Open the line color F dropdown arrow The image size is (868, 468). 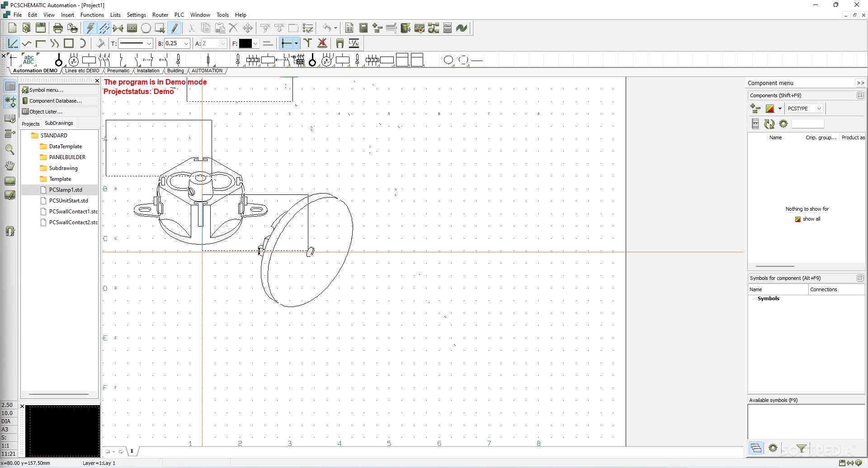(x=255, y=43)
